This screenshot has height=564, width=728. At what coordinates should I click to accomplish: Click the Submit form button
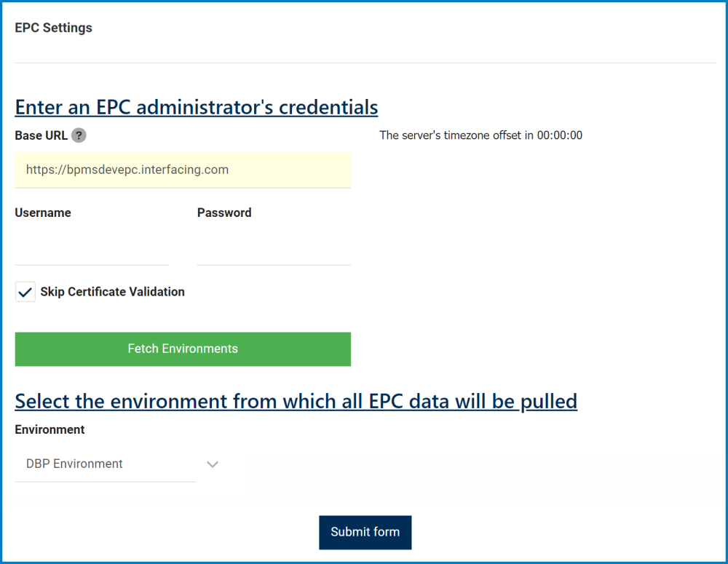click(x=365, y=532)
